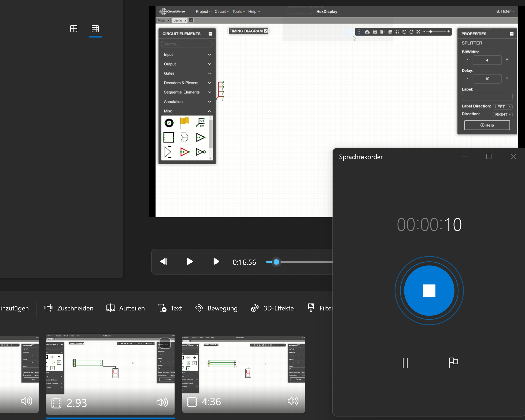Expand the Gates section

tap(187, 73)
